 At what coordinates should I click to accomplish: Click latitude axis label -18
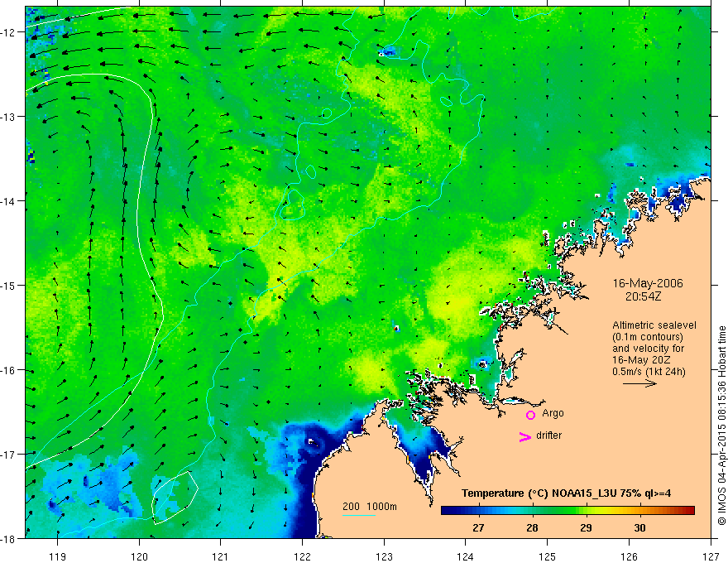(x=8, y=538)
